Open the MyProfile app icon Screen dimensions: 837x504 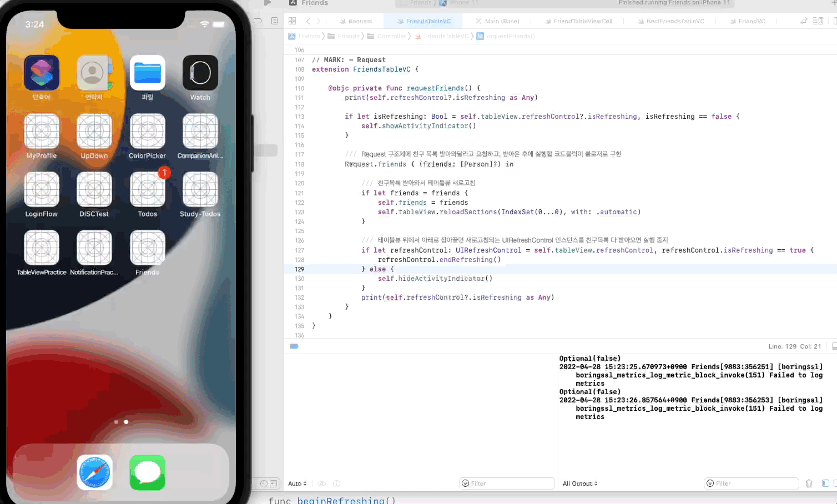pyautogui.click(x=42, y=131)
